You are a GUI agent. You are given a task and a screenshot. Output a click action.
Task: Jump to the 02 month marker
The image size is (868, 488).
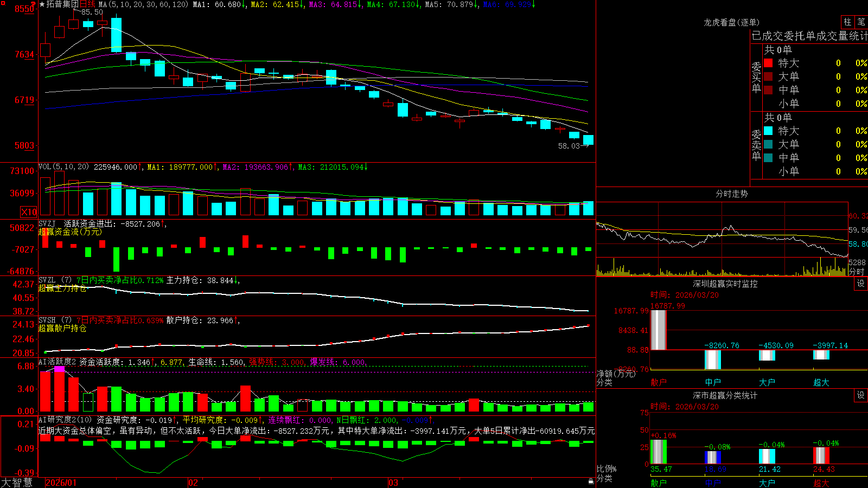(193, 483)
